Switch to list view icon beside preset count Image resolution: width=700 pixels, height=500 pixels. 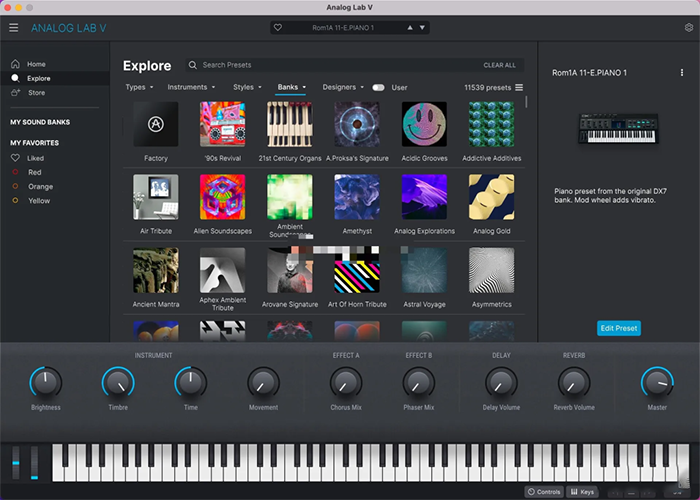[518, 88]
